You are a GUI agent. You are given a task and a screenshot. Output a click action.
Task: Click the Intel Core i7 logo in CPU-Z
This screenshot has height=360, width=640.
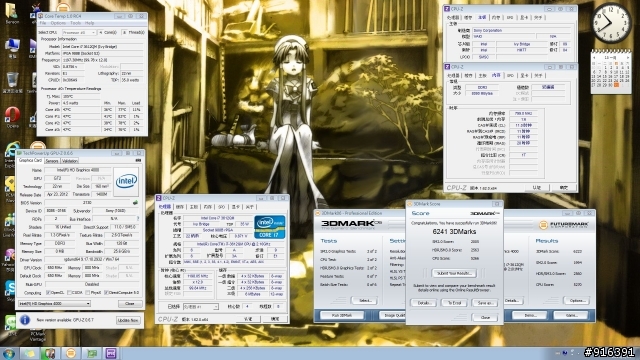tap(270, 227)
